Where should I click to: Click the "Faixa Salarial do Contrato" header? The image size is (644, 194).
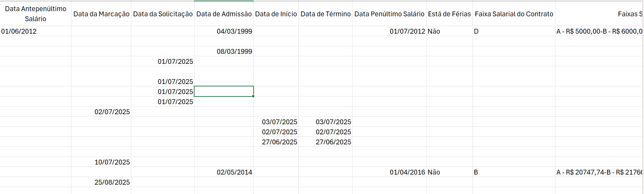coord(514,14)
